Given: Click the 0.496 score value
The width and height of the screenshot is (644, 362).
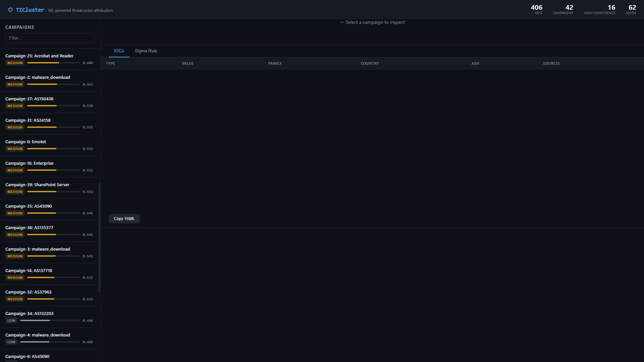Looking at the screenshot, I should coord(88,321).
